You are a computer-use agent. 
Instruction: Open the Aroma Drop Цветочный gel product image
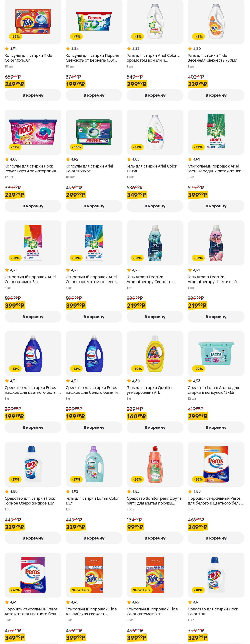[216, 243]
